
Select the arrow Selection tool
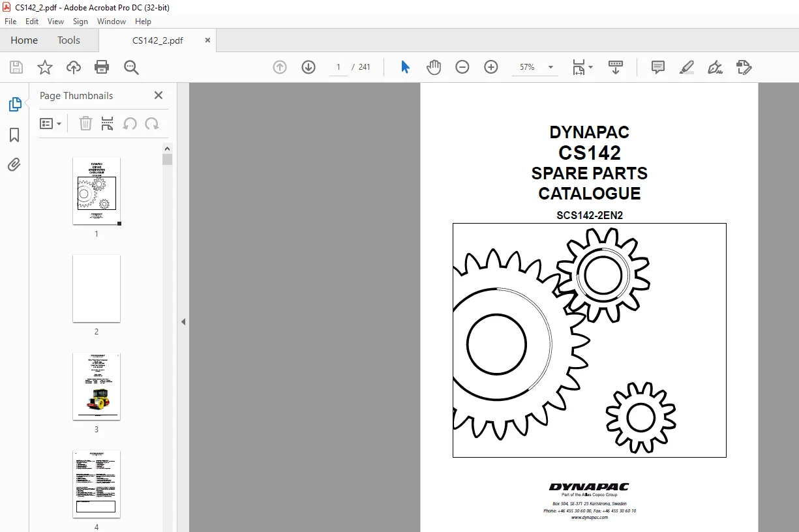(x=405, y=67)
